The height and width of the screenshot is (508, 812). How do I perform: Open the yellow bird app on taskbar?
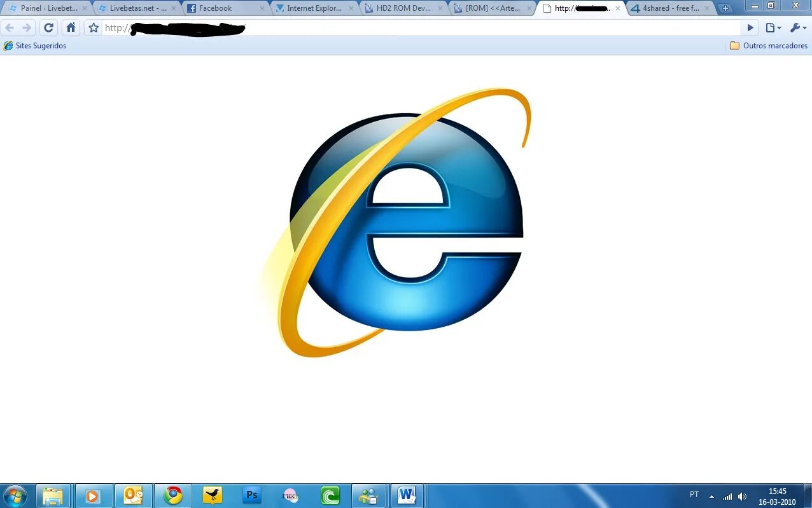click(x=213, y=495)
